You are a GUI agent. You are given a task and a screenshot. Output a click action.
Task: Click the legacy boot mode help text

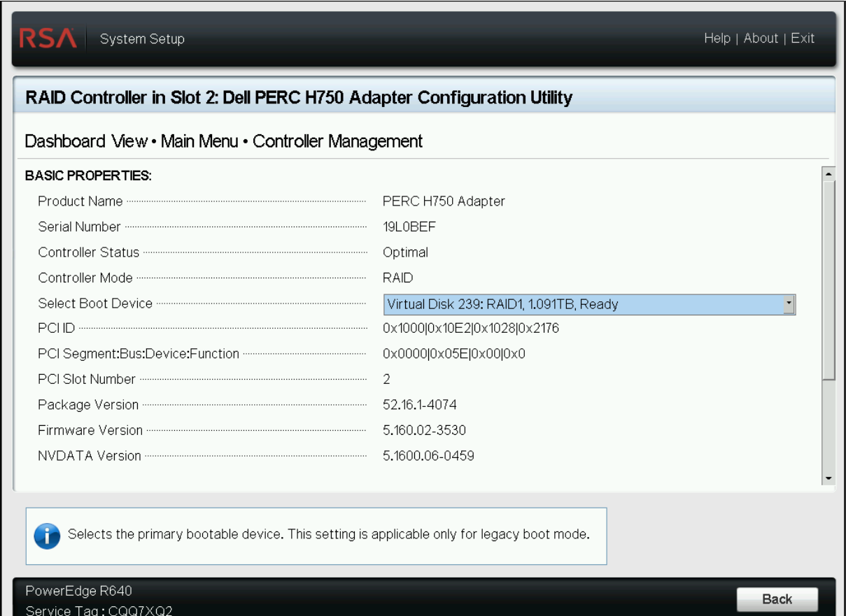click(329, 535)
